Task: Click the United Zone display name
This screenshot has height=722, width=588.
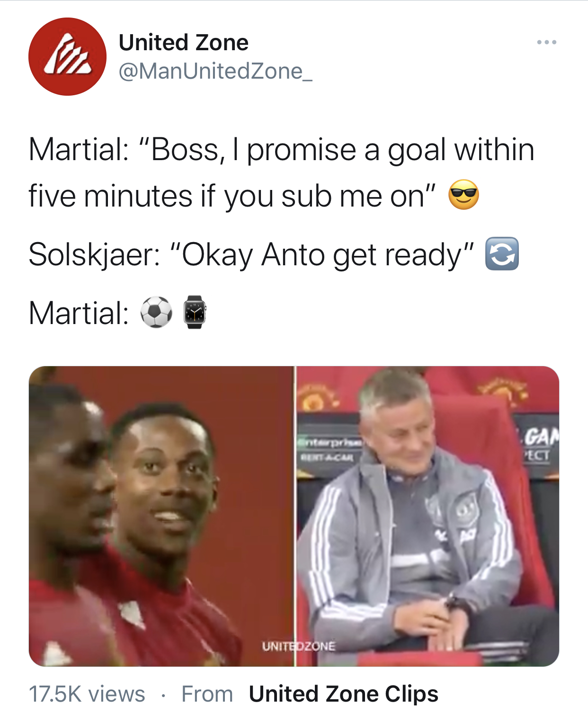Action: 183,43
